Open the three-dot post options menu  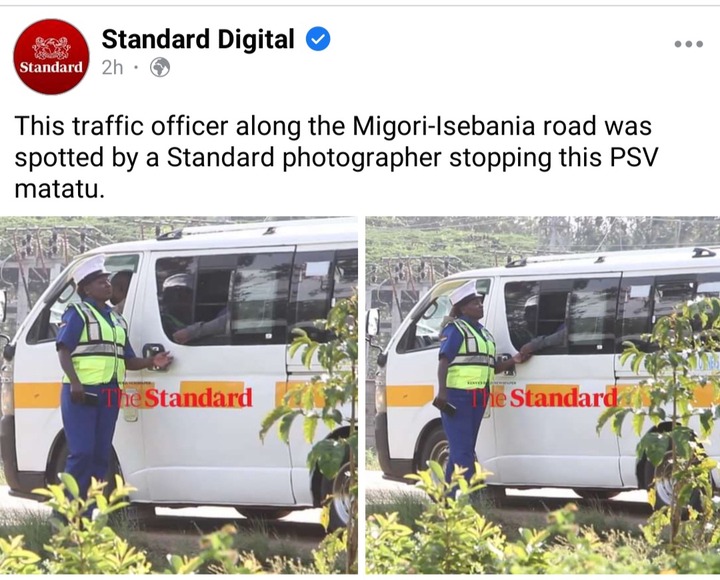(688, 44)
